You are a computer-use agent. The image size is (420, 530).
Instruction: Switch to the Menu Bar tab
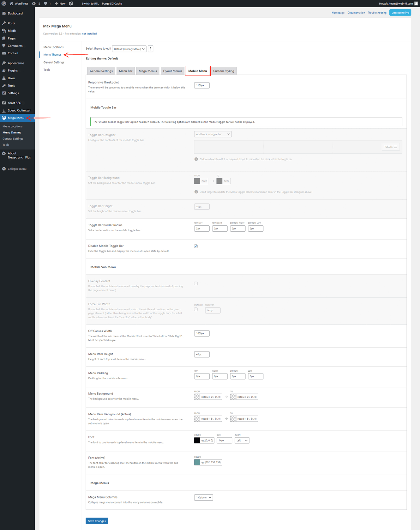point(126,71)
